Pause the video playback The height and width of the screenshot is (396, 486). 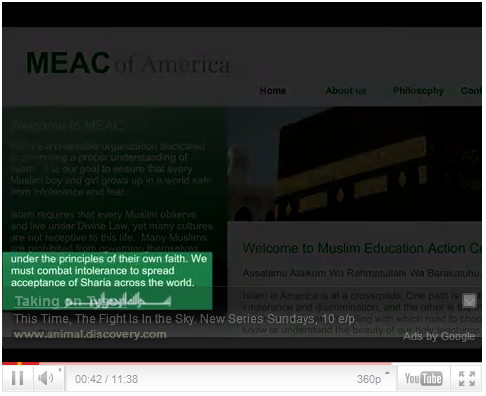[x=17, y=378]
